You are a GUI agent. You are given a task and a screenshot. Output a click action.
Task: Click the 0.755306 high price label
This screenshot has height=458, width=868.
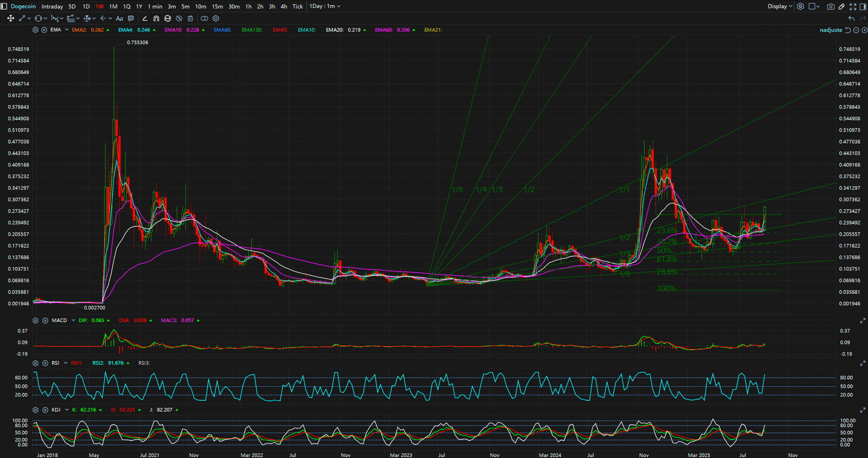138,42
